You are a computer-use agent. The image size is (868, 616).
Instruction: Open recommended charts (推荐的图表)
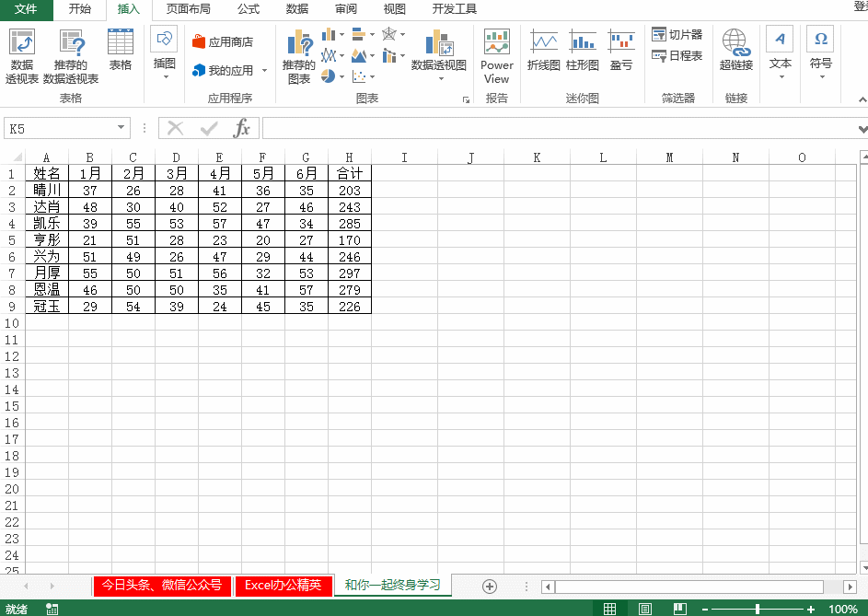[x=299, y=56]
